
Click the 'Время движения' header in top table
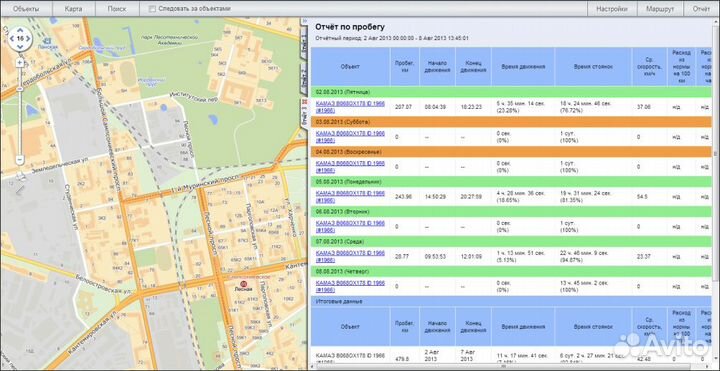[x=523, y=67]
